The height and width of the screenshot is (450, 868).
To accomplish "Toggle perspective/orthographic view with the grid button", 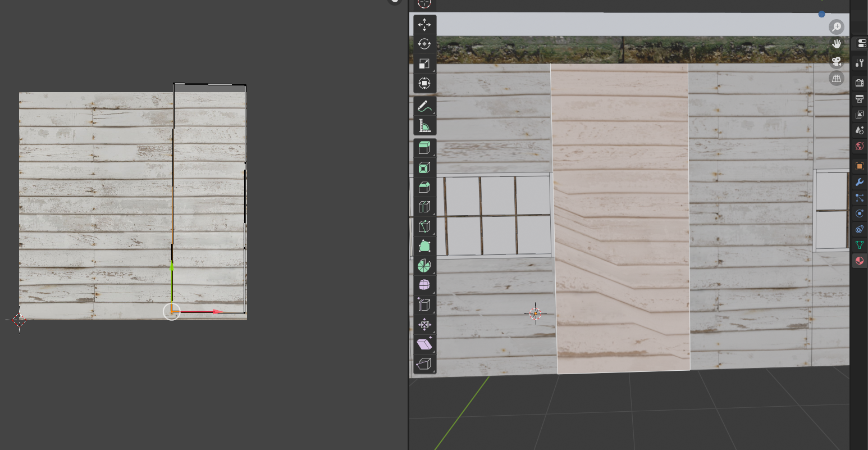I will point(837,78).
